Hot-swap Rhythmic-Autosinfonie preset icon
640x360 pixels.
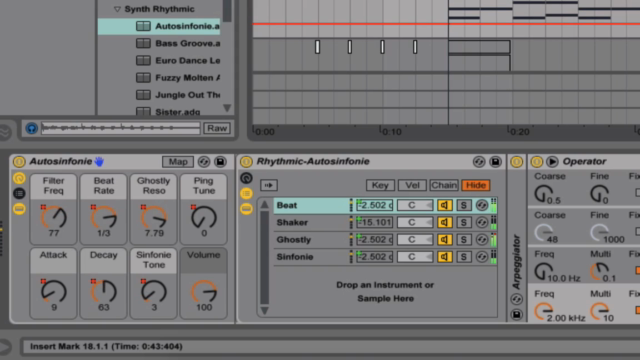(479, 162)
